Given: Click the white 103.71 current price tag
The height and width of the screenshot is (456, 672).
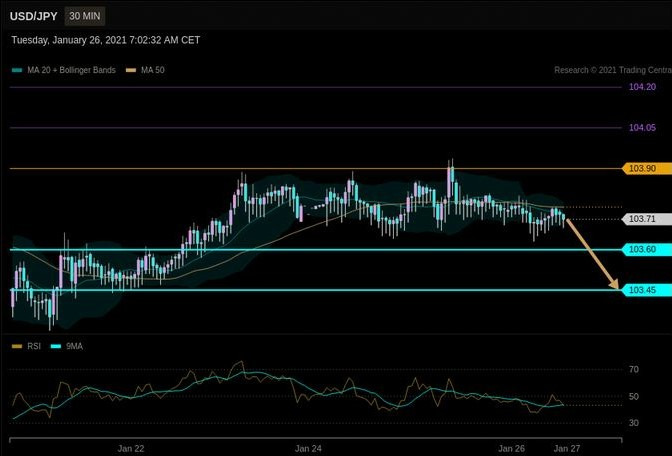Looking at the screenshot, I should [647, 219].
